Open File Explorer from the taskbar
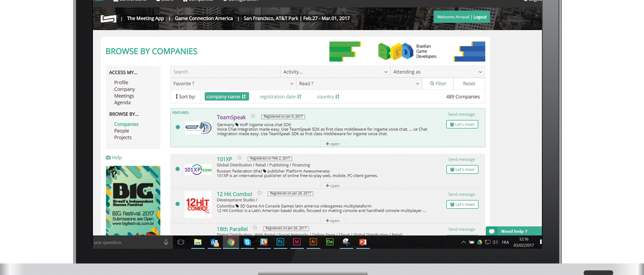The width and height of the screenshot is (644, 275). pyautogui.click(x=198, y=242)
